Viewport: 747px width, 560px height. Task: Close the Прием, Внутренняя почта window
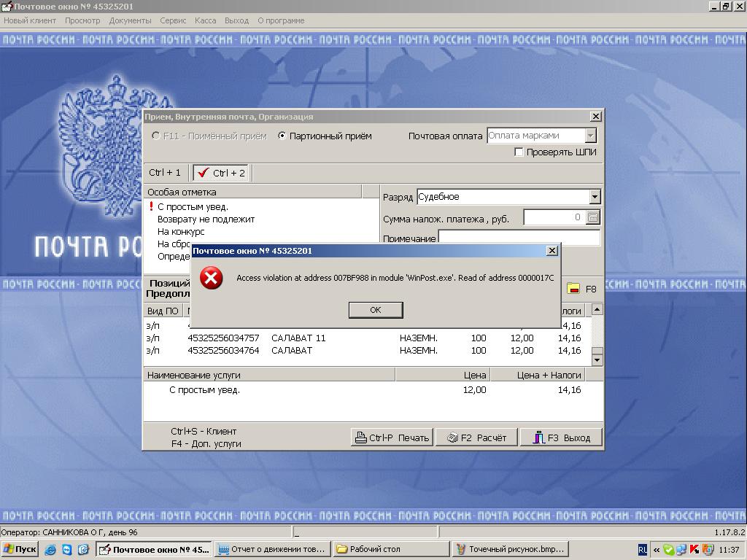(595, 116)
